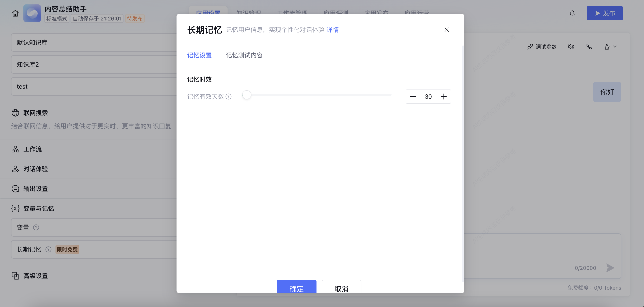Click the debug parameters plug icon

[x=530, y=47]
